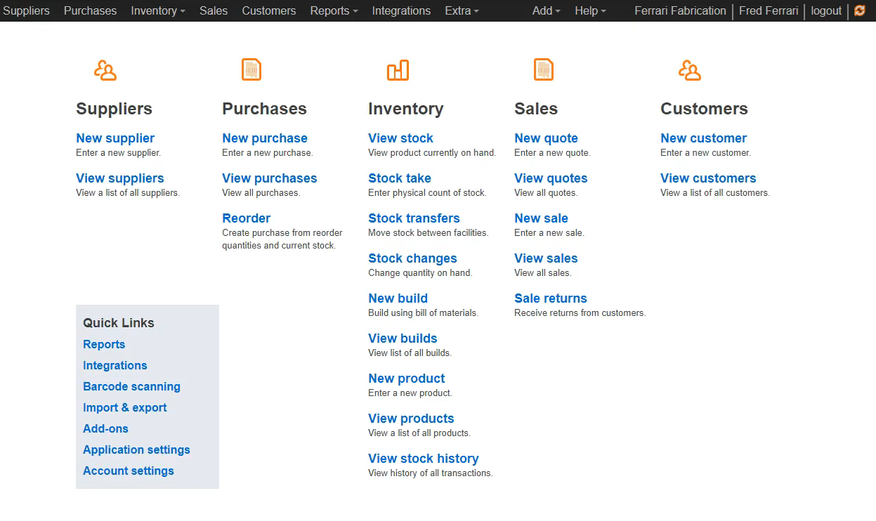Click the Purchases document icon
The height and width of the screenshot is (521, 876).
coord(251,69)
